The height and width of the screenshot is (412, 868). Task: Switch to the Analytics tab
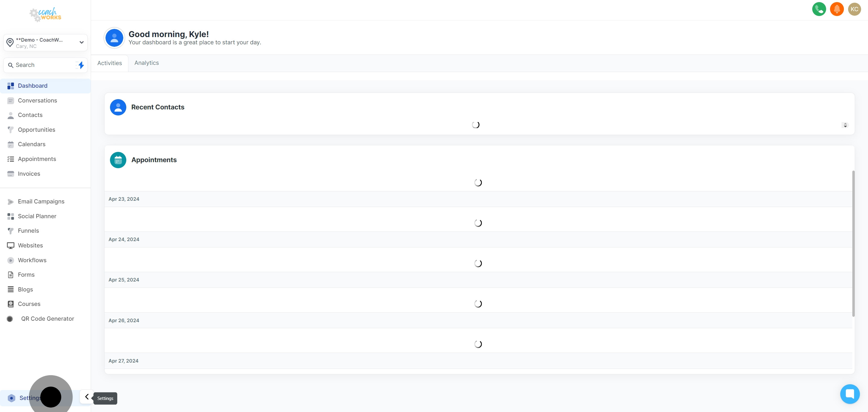click(146, 63)
